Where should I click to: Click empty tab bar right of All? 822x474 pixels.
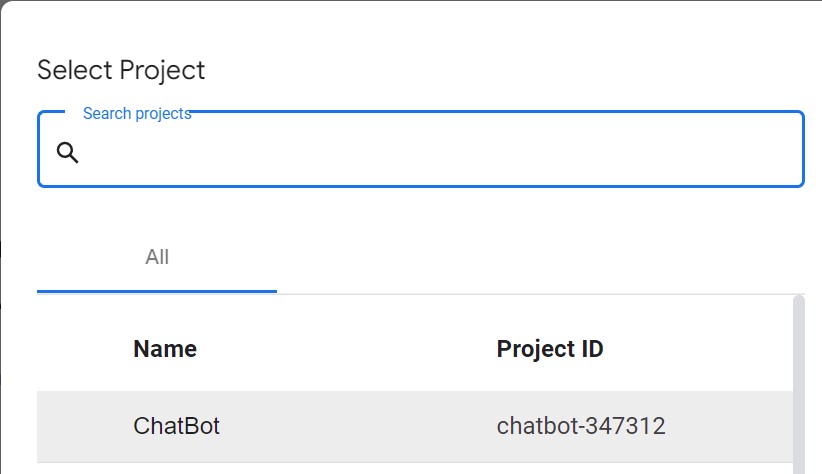click(x=540, y=257)
